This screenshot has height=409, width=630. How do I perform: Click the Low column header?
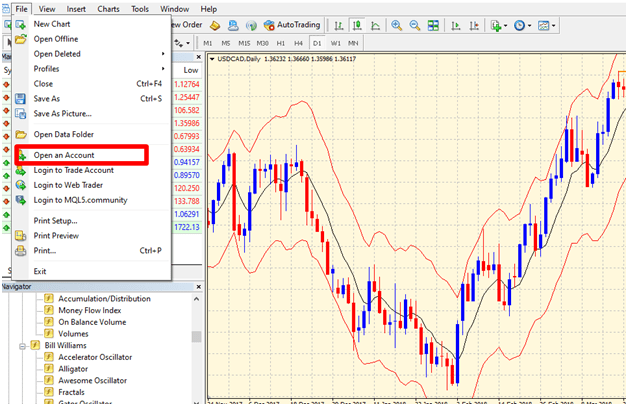coord(190,70)
